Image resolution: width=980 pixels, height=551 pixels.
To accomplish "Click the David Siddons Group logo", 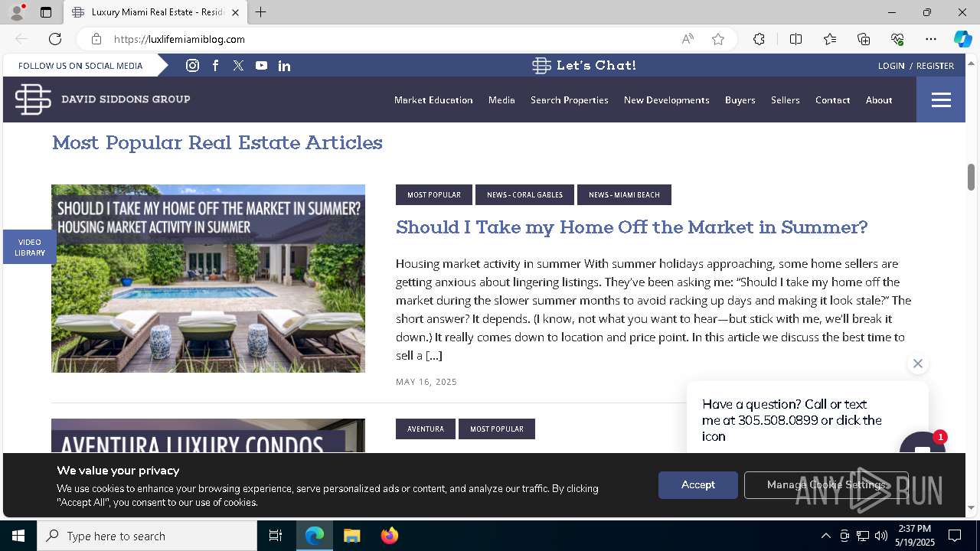I will (x=103, y=99).
